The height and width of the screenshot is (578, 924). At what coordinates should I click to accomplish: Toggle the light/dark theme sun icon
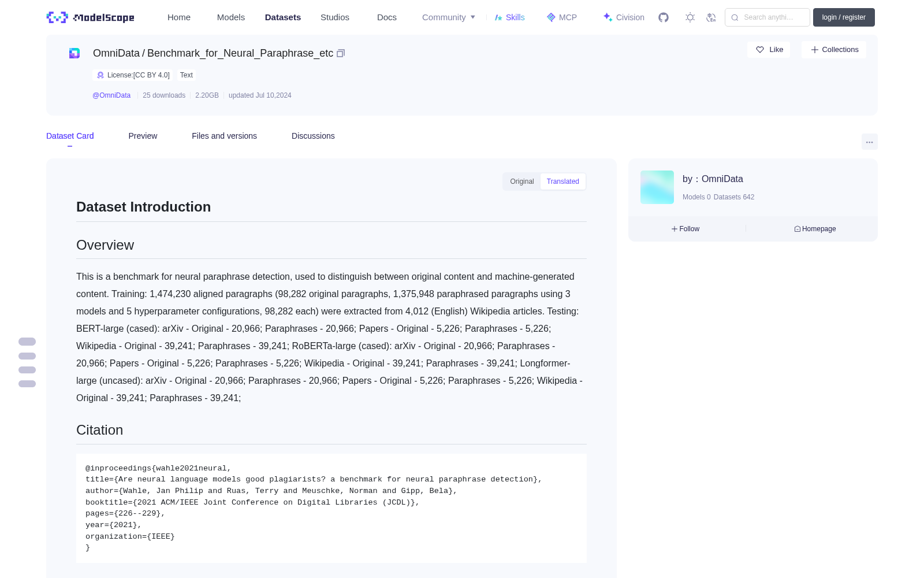point(690,17)
